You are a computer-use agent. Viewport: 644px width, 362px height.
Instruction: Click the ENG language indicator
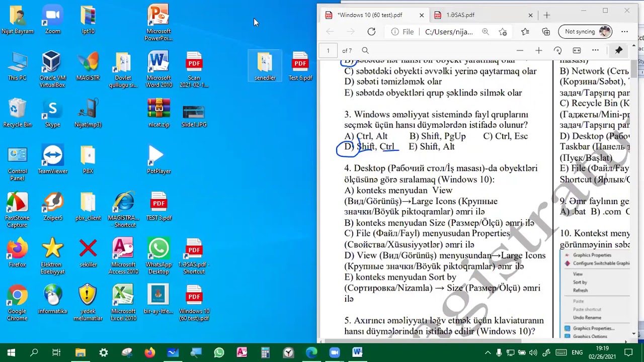[x=577, y=352]
